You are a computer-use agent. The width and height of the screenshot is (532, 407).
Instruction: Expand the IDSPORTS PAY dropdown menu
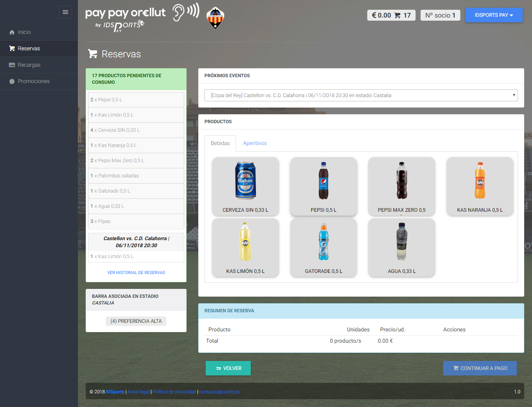click(x=493, y=15)
